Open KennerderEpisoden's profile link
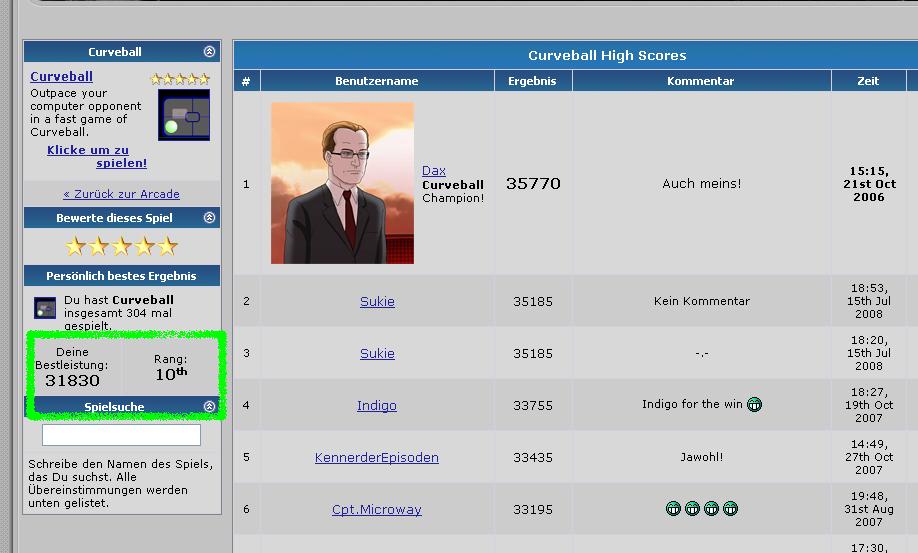The image size is (918, 553). (377, 458)
